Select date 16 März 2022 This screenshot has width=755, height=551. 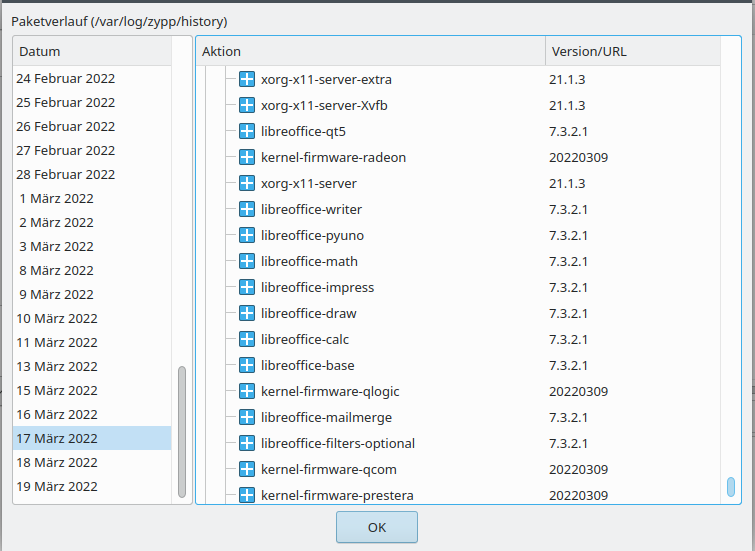pyautogui.click(x=92, y=414)
